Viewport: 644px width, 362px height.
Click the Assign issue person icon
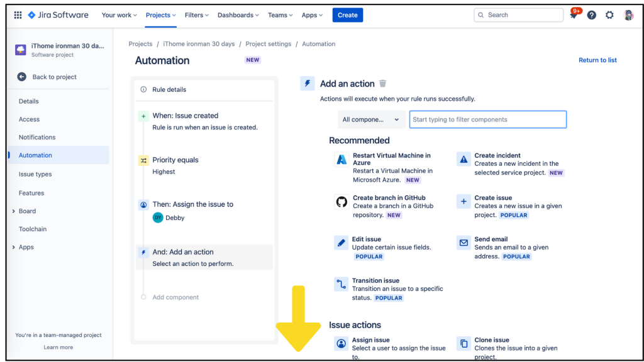click(x=341, y=344)
